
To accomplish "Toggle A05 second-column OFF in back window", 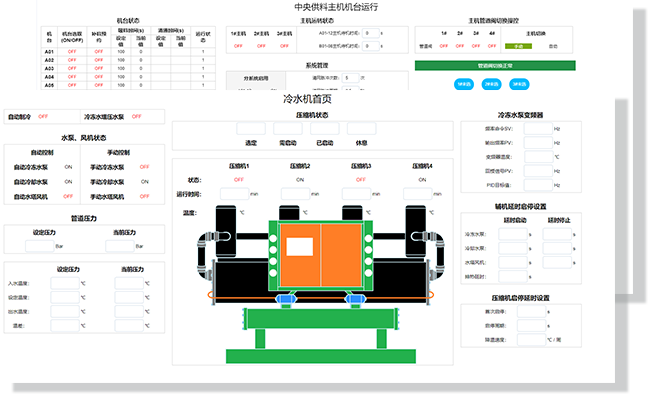I will coord(98,85).
